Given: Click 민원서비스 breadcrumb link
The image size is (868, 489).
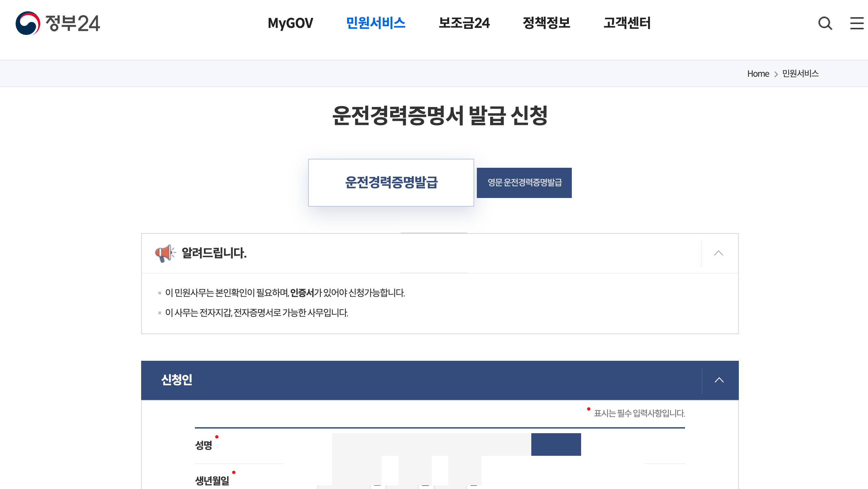Looking at the screenshot, I should (x=800, y=73).
